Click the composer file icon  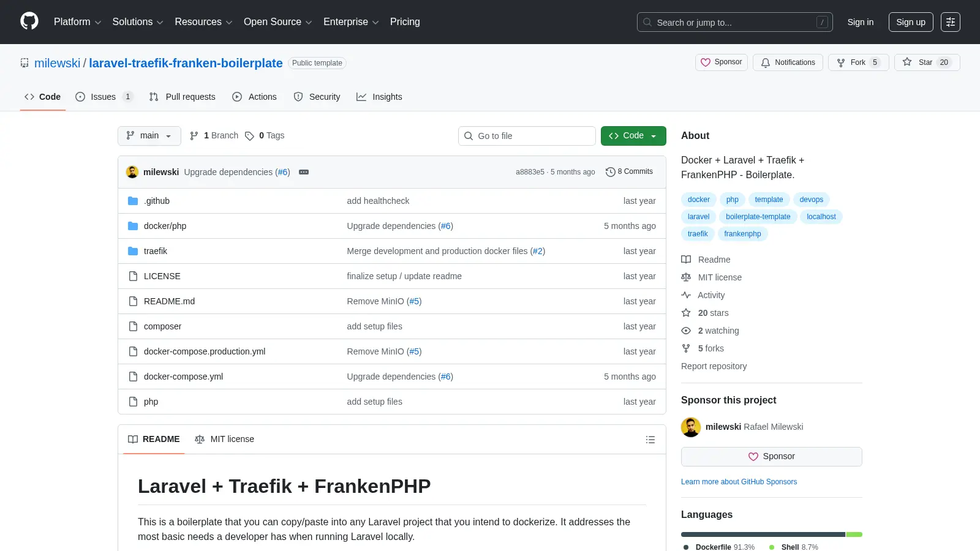[x=133, y=326]
